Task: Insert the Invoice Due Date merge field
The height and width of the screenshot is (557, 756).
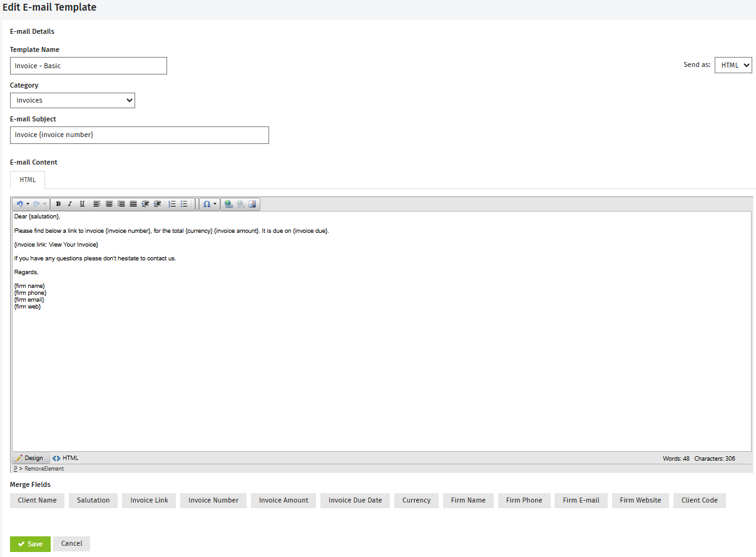Action: tap(355, 501)
